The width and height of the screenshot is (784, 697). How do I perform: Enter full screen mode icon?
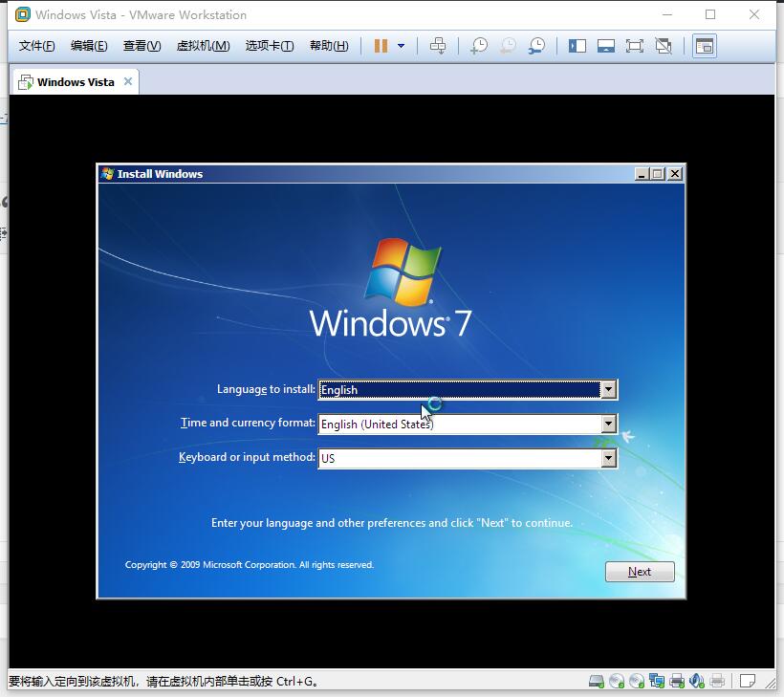tap(635, 46)
